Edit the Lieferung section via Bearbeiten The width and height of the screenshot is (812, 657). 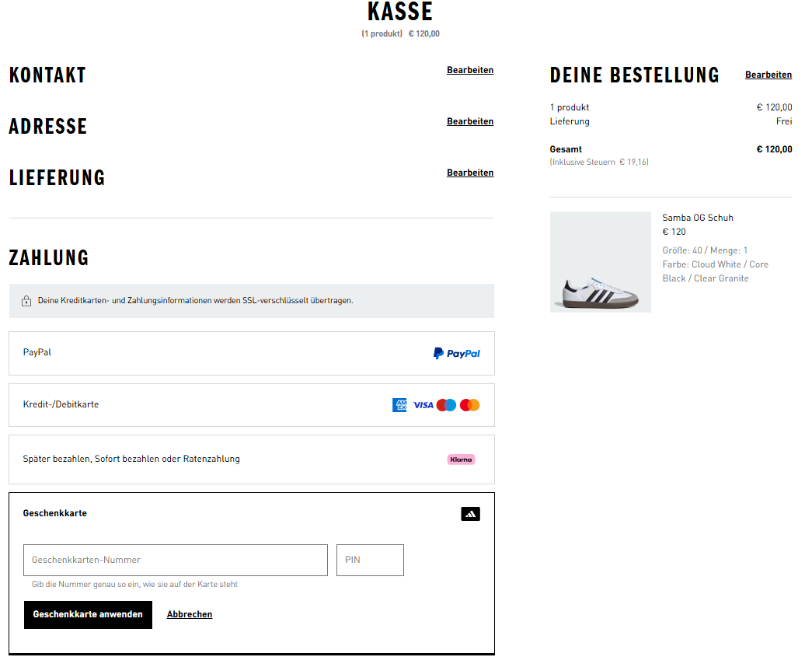coord(469,173)
